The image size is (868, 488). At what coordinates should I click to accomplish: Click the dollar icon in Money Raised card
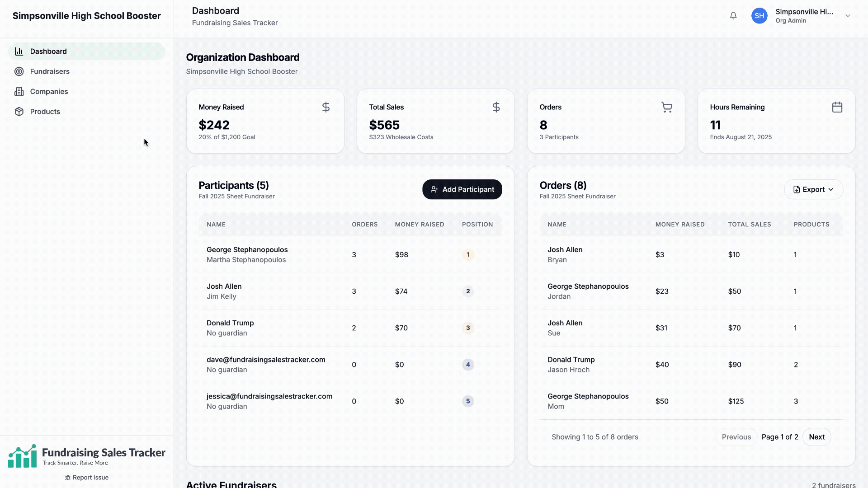pos(325,107)
